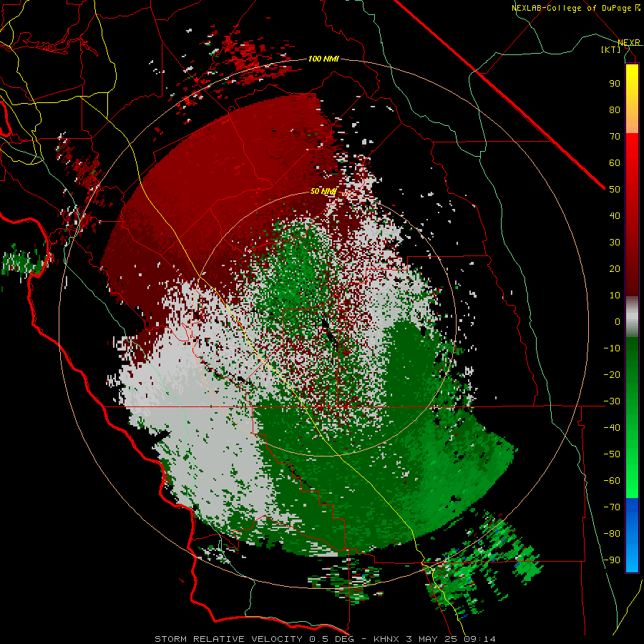The image size is (644, 644).
Task: Click the 09:14 timestamp in the caption
Action: (x=479, y=639)
